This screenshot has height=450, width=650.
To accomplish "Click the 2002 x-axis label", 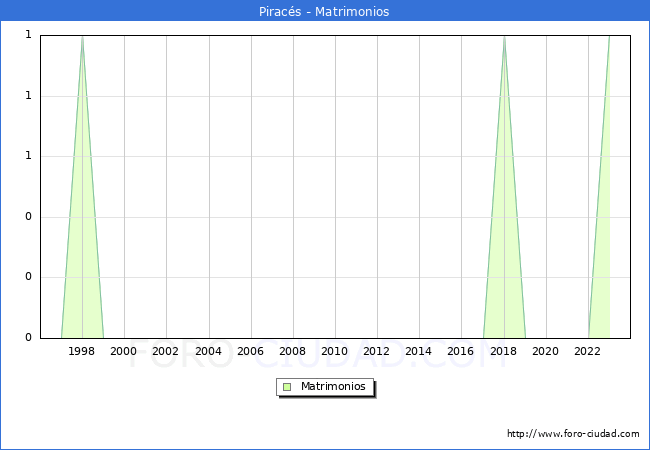I will (166, 351).
